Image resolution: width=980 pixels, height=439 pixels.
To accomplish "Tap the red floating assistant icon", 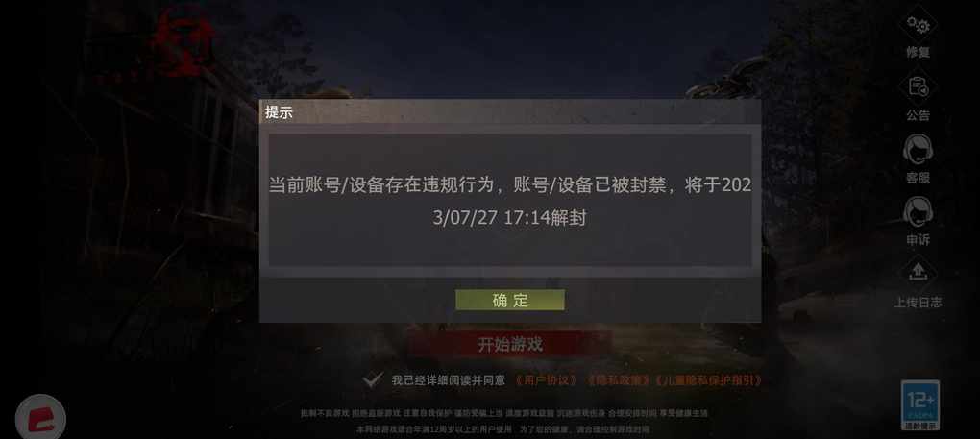I will [40, 417].
